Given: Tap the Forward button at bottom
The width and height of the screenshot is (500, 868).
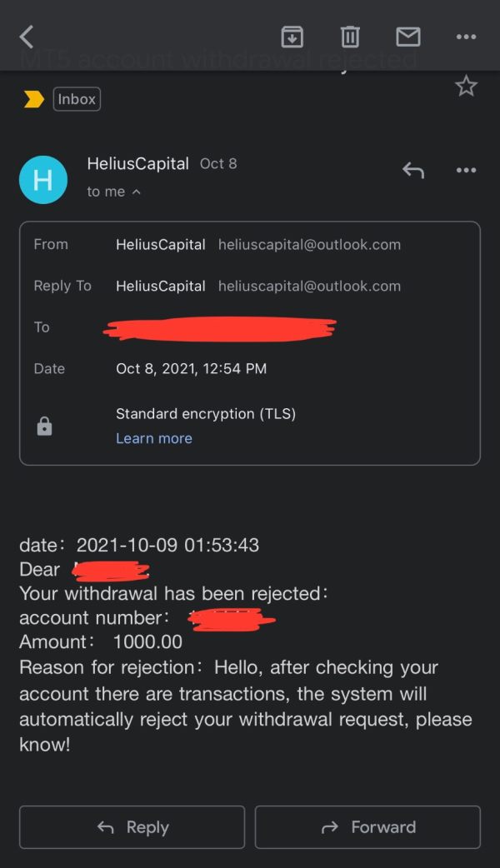Looking at the screenshot, I should [367, 827].
